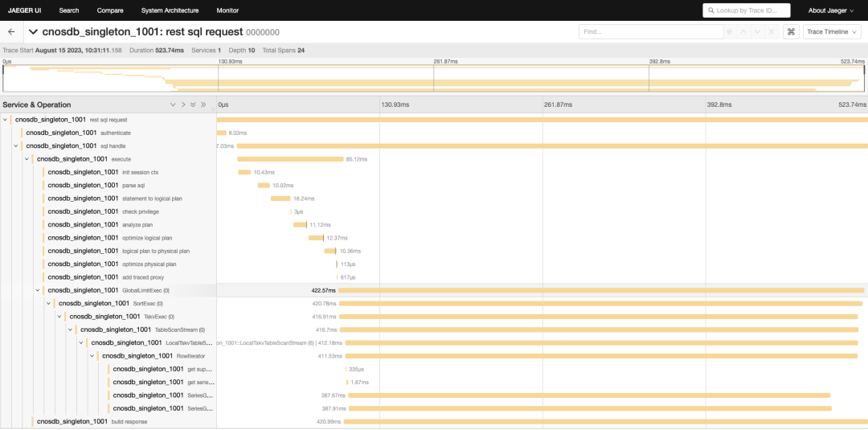Select the SortExec span bar in timeline

point(600,303)
